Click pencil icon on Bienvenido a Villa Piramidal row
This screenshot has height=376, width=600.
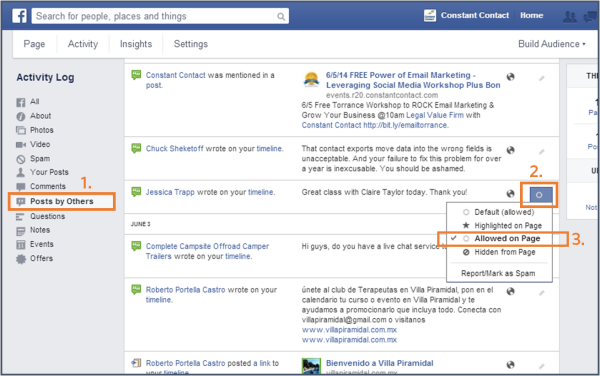pos(541,366)
